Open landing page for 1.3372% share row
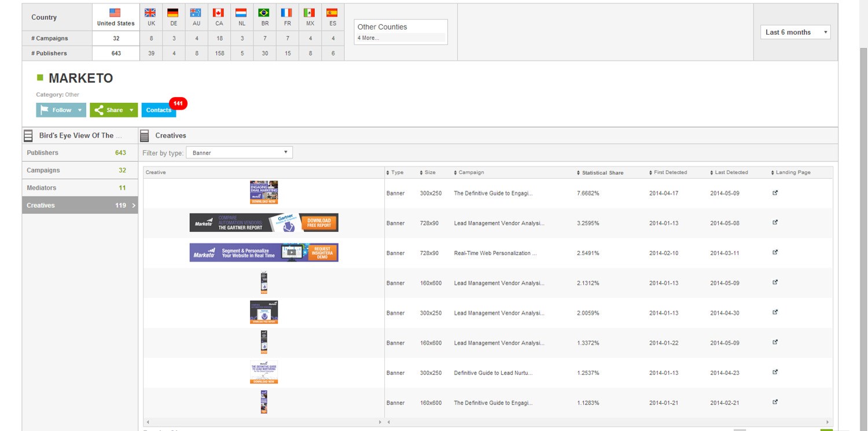868x431 pixels. (775, 342)
